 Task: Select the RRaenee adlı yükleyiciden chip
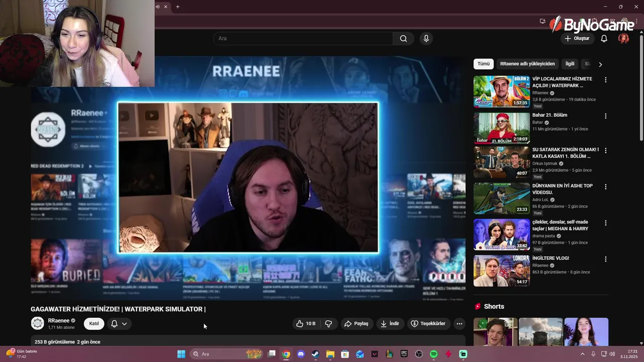527,64
